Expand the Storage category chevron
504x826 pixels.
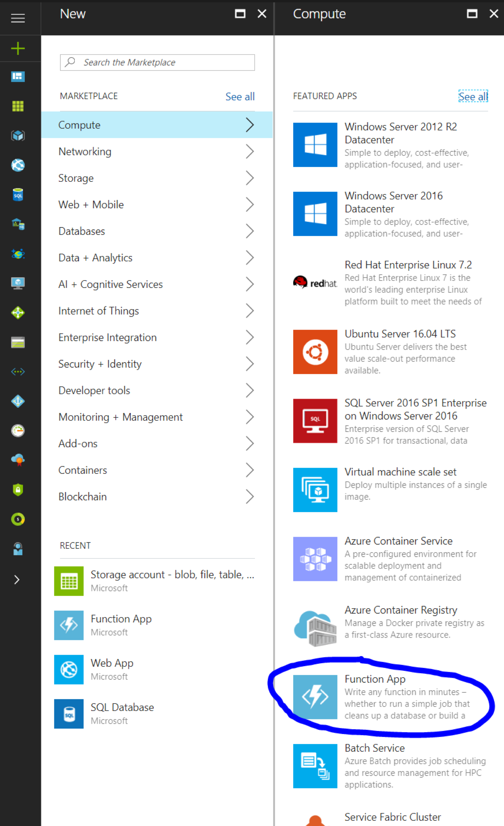pyautogui.click(x=250, y=178)
